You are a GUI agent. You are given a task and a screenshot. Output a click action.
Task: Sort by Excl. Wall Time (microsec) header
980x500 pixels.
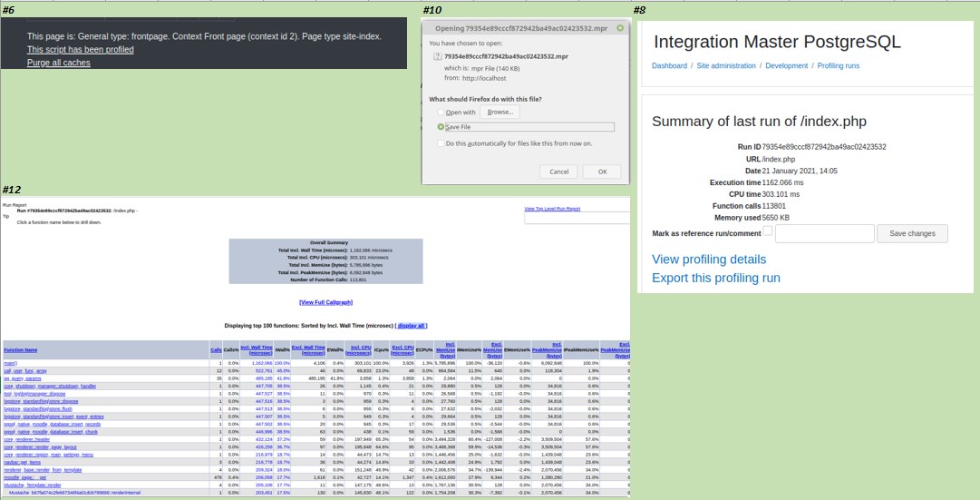(x=309, y=349)
